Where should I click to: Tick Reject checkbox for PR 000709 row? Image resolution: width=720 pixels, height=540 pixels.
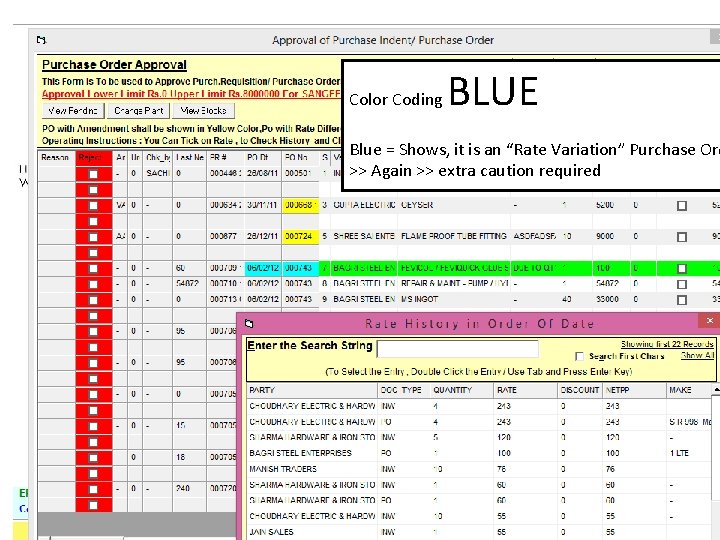click(93, 269)
